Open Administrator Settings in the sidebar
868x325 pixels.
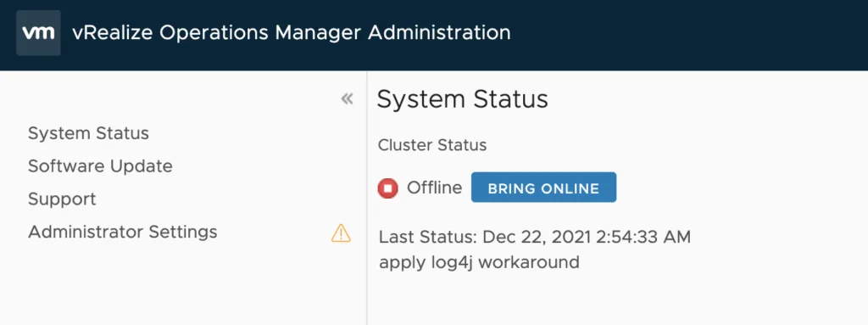[x=122, y=232]
